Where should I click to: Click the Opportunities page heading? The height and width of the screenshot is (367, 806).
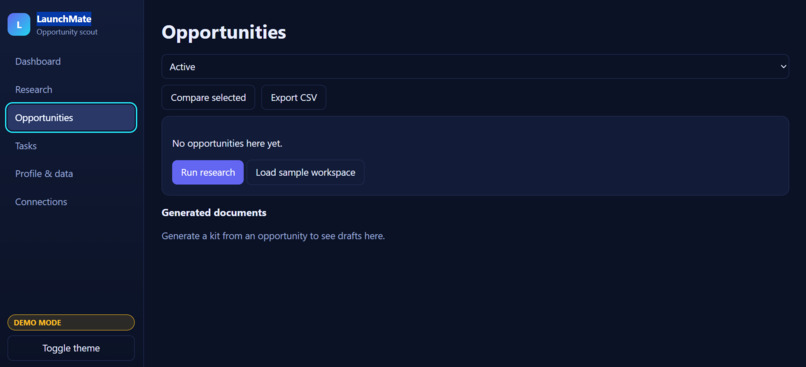click(x=224, y=32)
